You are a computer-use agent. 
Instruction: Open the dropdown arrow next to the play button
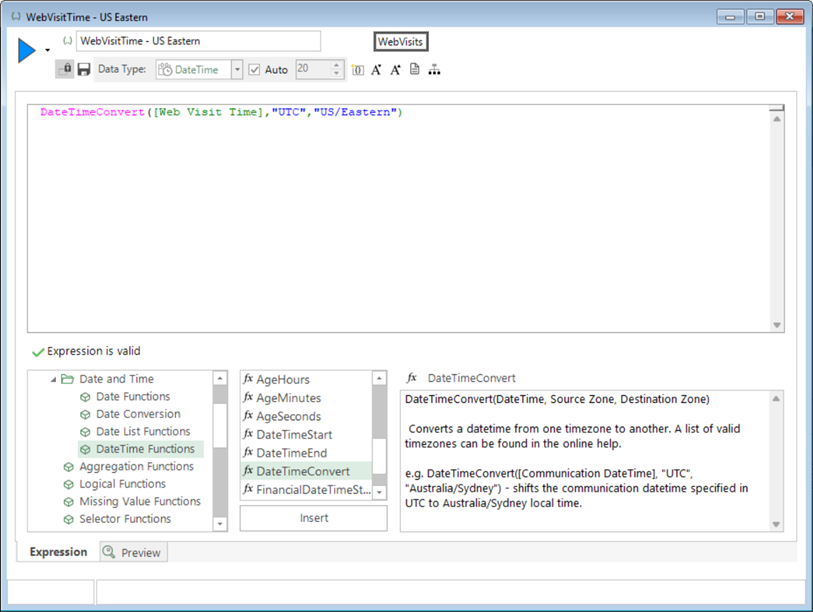(x=48, y=50)
